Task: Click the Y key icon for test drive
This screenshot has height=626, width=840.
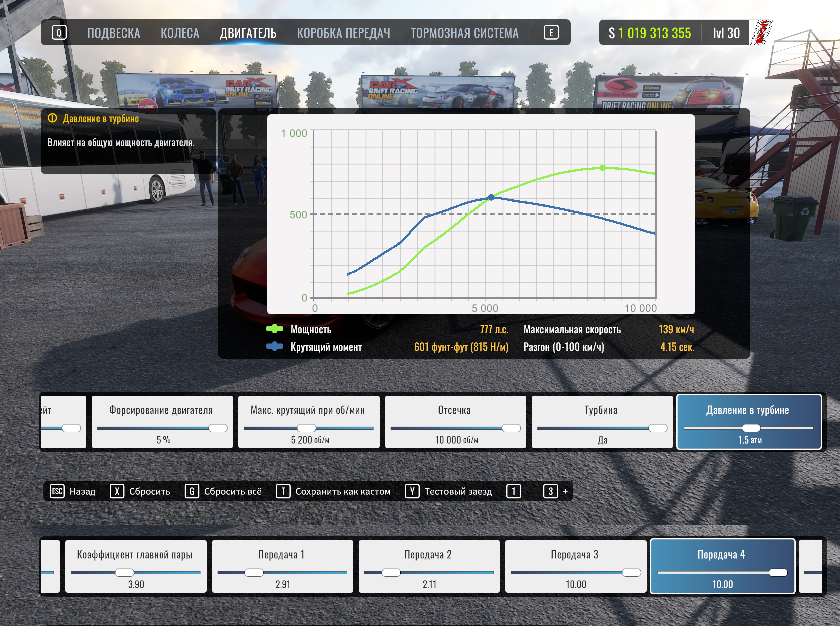Action: pyautogui.click(x=412, y=491)
